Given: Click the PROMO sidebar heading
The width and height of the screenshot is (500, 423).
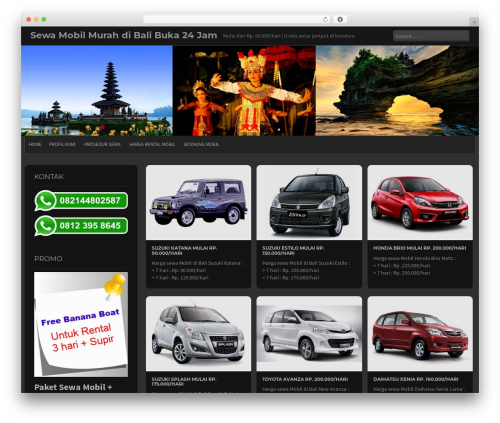Looking at the screenshot, I should (x=48, y=259).
